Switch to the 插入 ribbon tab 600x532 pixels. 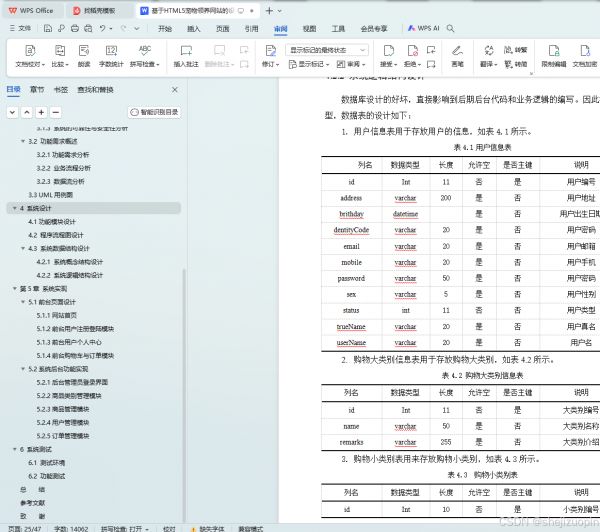point(194,28)
